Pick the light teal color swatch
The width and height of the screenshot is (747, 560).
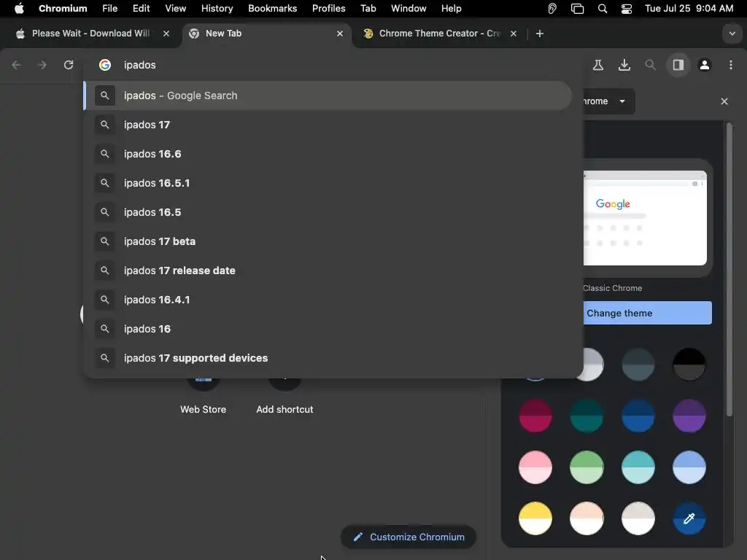click(638, 467)
